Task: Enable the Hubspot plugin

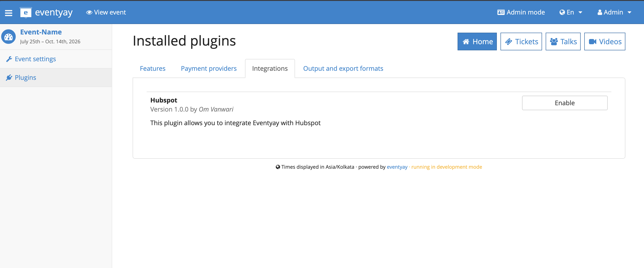Action: point(565,103)
